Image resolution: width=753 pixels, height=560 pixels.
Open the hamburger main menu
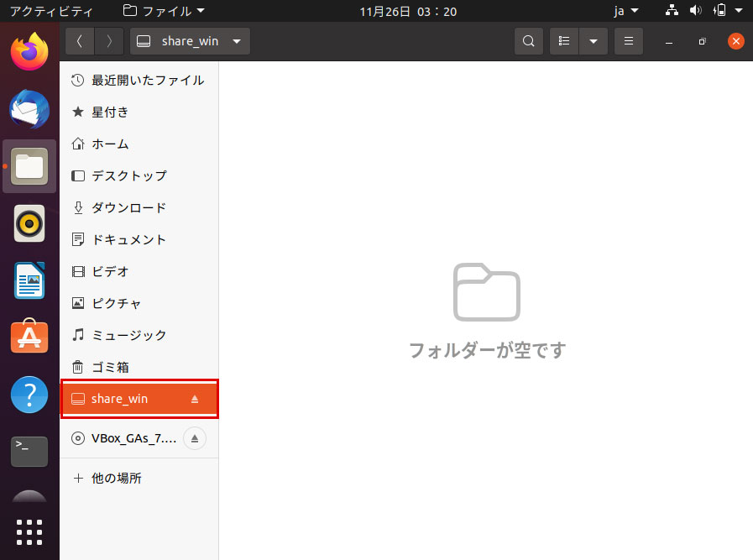629,41
